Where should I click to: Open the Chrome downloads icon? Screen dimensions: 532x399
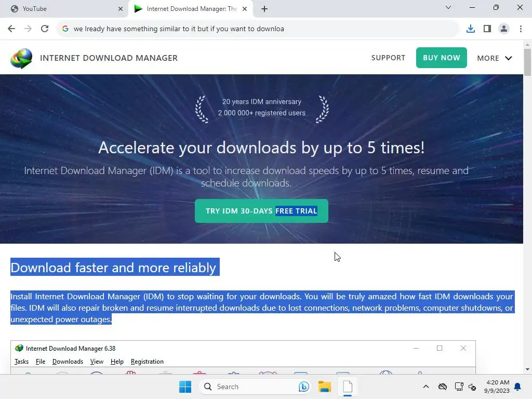[470, 29]
